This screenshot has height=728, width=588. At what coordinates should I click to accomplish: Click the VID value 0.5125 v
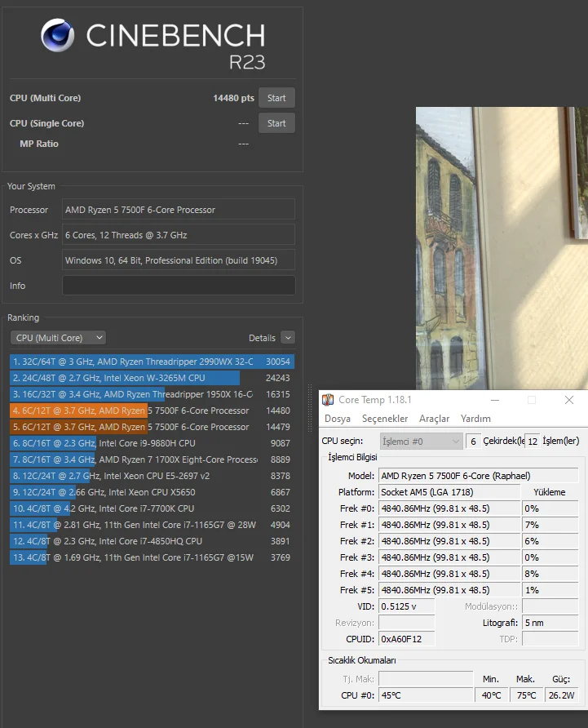pyautogui.click(x=406, y=606)
